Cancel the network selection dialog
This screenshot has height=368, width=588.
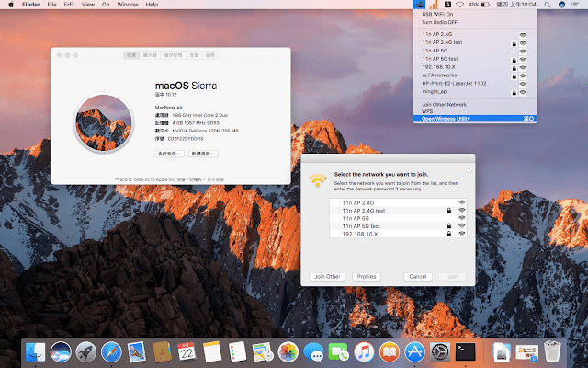[417, 276]
